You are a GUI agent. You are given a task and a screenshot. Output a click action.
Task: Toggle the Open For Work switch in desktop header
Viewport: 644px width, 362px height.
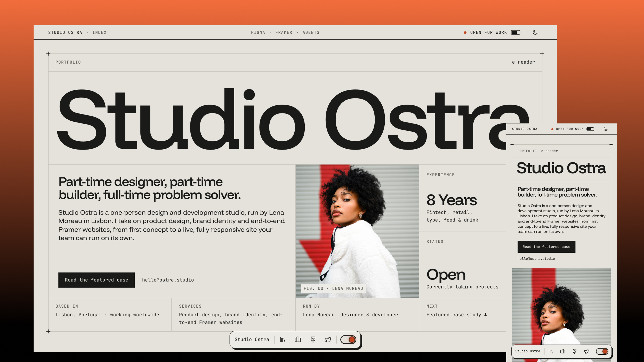pyautogui.click(x=516, y=32)
